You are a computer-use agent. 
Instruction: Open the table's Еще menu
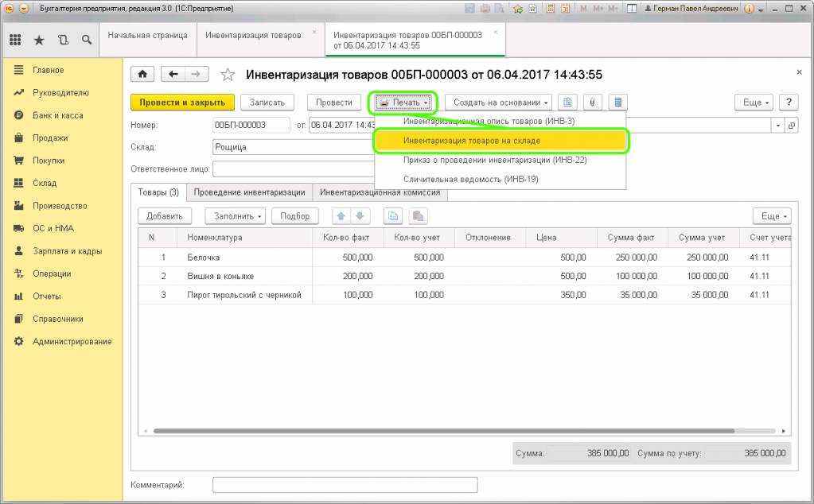[x=772, y=216]
